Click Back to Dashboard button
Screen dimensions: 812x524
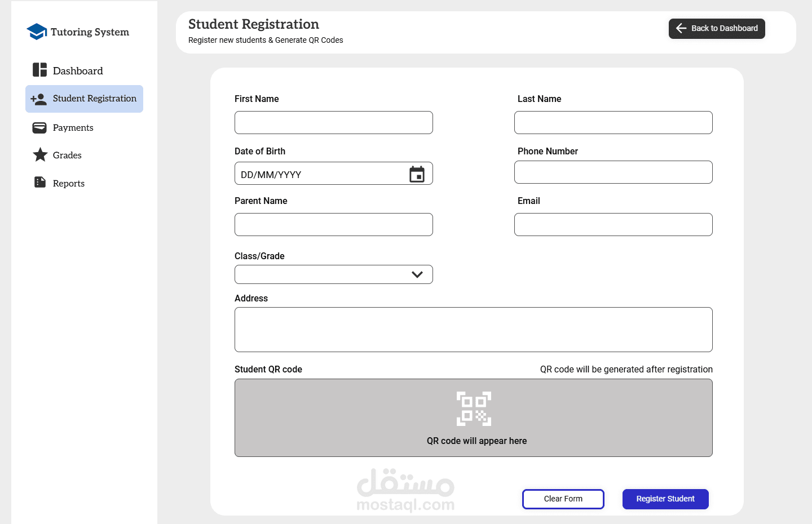(717, 29)
